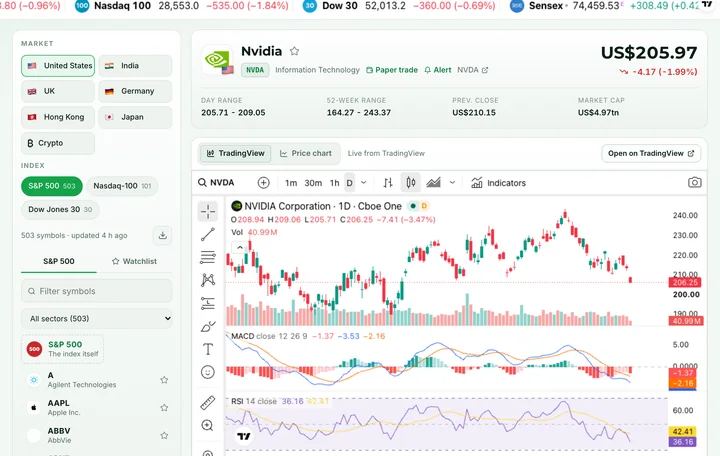Viewport: 720px width, 456px height.
Task: Click the 206.25 current price label
Action: point(685,282)
